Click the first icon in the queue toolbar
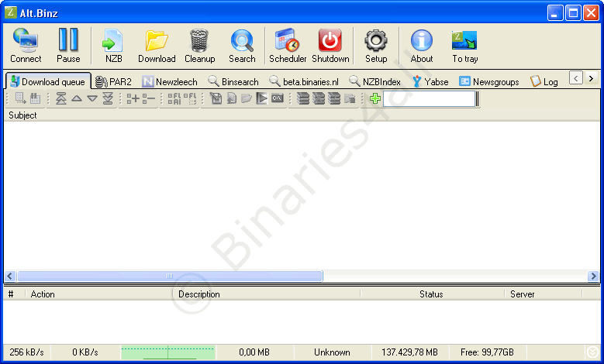Screen dimensions: 604x364 [20, 98]
